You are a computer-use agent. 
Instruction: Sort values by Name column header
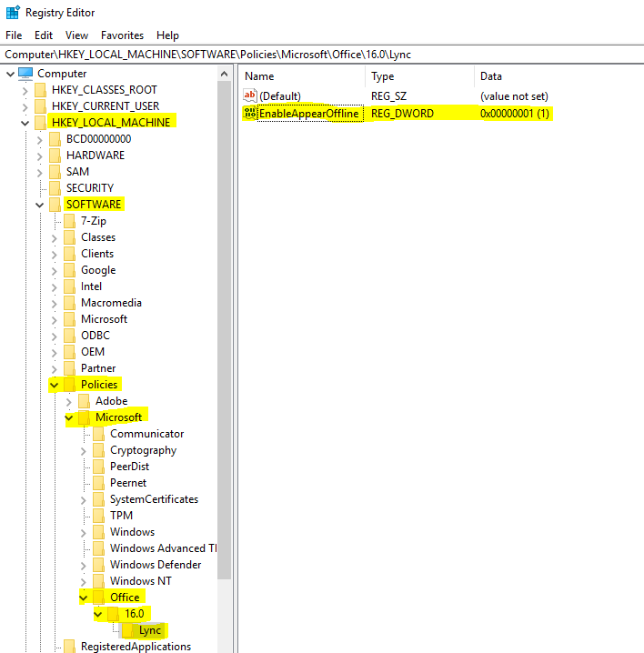302,76
